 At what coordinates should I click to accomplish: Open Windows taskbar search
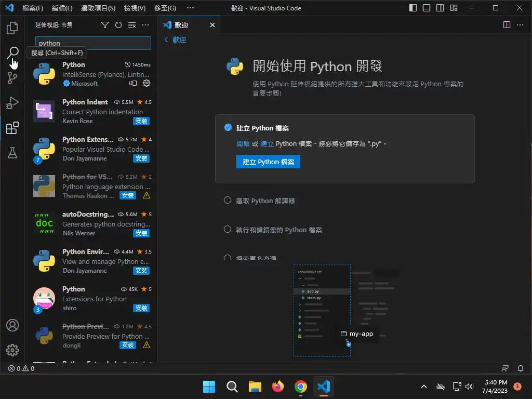click(x=232, y=387)
